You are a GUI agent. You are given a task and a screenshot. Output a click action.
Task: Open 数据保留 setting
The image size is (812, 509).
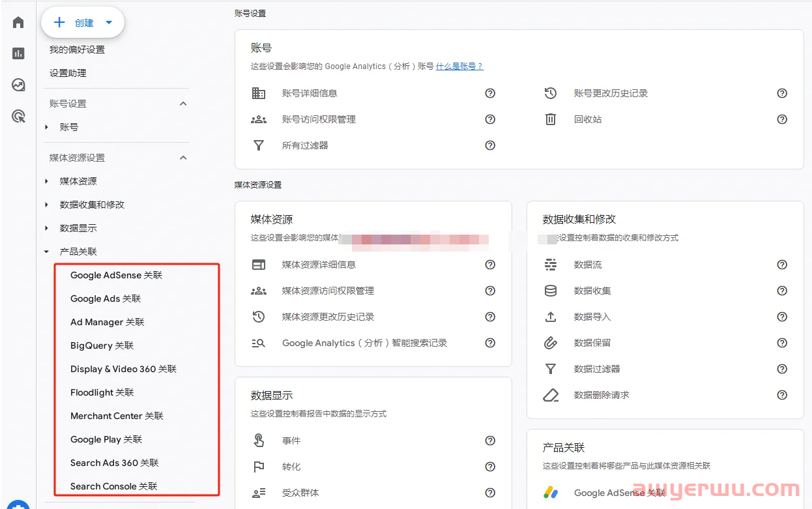point(592,343)
